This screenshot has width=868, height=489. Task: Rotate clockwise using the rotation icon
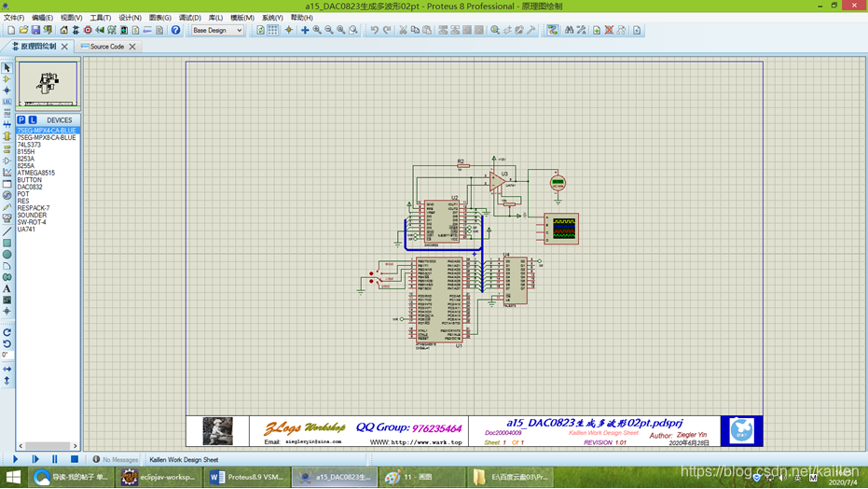click(x=7, y=332)
